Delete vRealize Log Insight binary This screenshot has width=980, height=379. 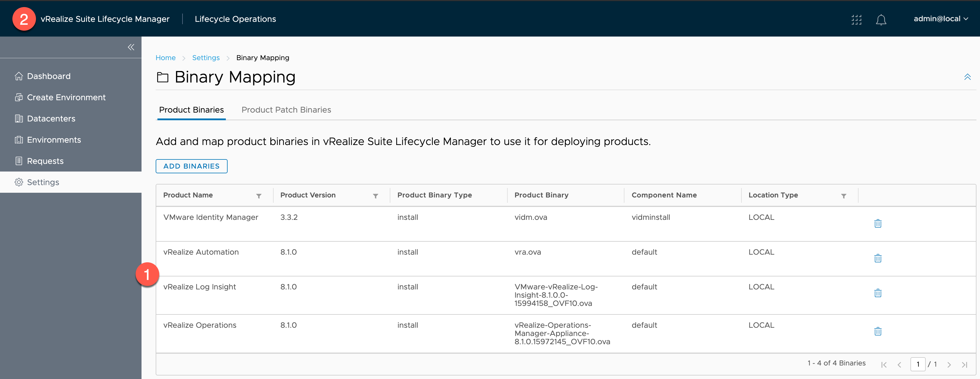tap(878, 293)
